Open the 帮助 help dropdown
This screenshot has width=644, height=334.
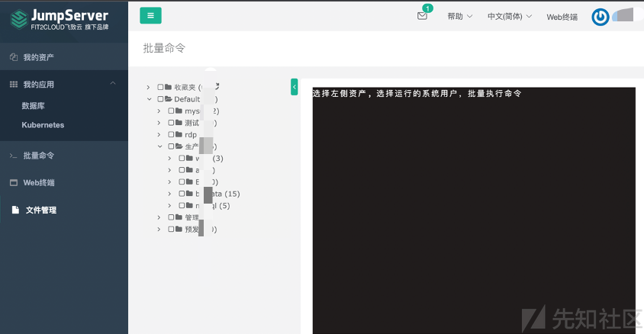459,17
